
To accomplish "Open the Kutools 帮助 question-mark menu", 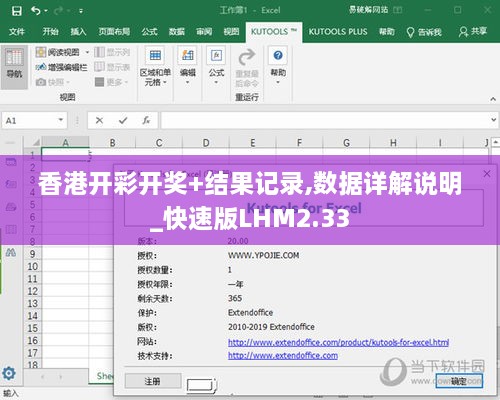I will 278,66.
